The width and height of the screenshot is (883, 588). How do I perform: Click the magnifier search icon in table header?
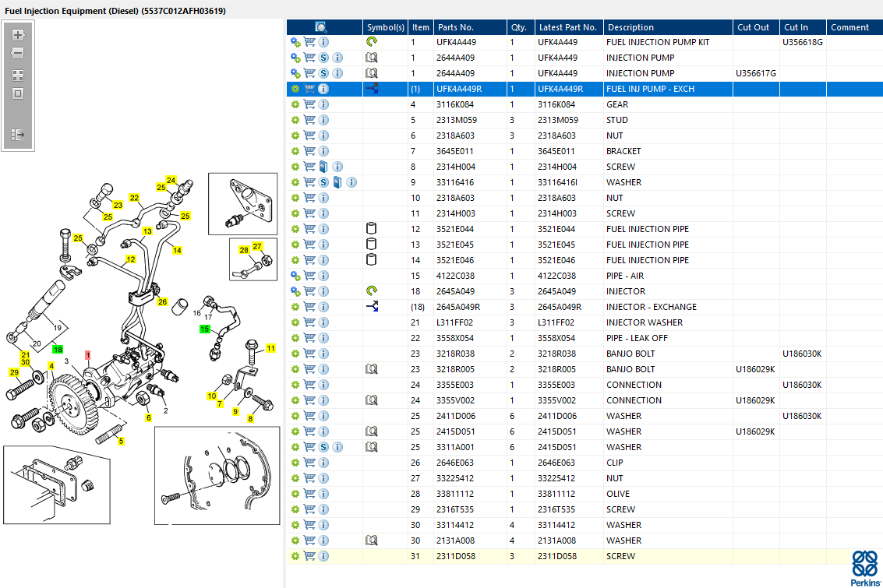point(321,27)
